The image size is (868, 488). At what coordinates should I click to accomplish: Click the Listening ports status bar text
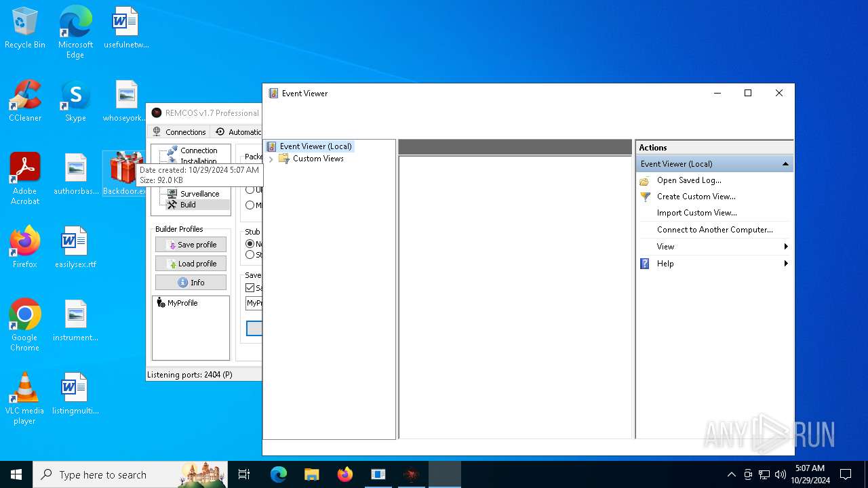(x=190, y=375)
